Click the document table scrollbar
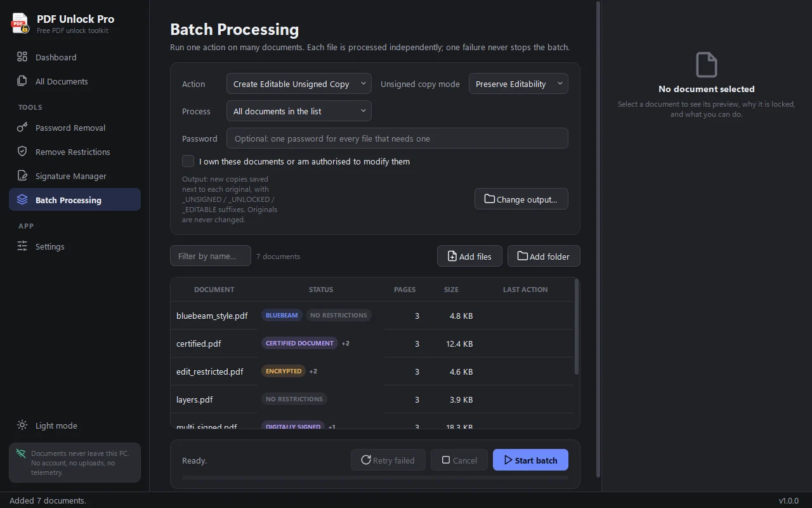The width and height of the screenshot is (812, 508). [x=576, y=326]
